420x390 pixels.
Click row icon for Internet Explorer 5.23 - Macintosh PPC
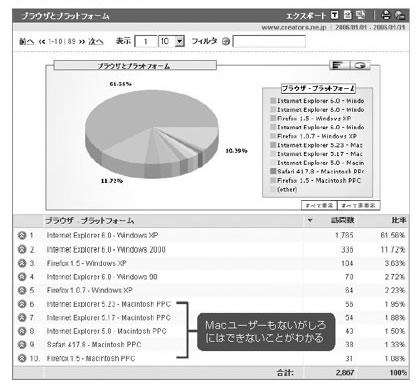pos(22,304)
